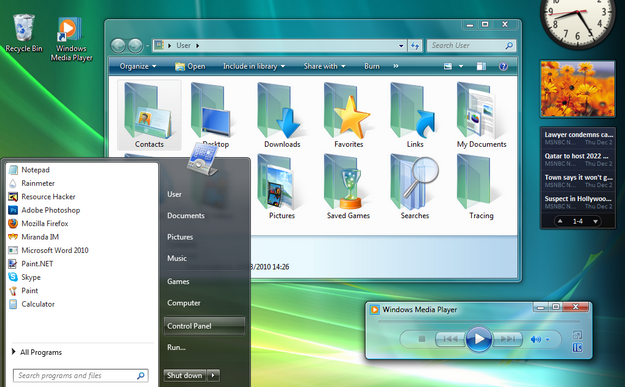Show next headlines in feed gadget
This screenshot has height=387, width=625.
pyautogui.click(x=596, y=221)
